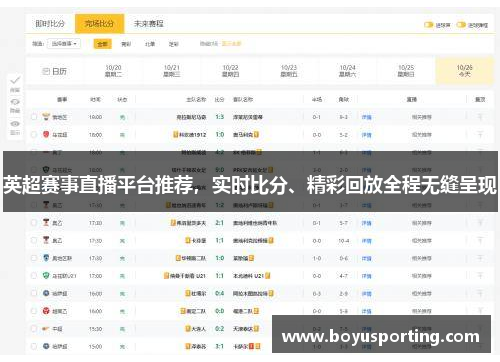Viewport: 500px width, 362px height.
Task: Click the league badge in the 15:00 row
Action: coord(46,346)
